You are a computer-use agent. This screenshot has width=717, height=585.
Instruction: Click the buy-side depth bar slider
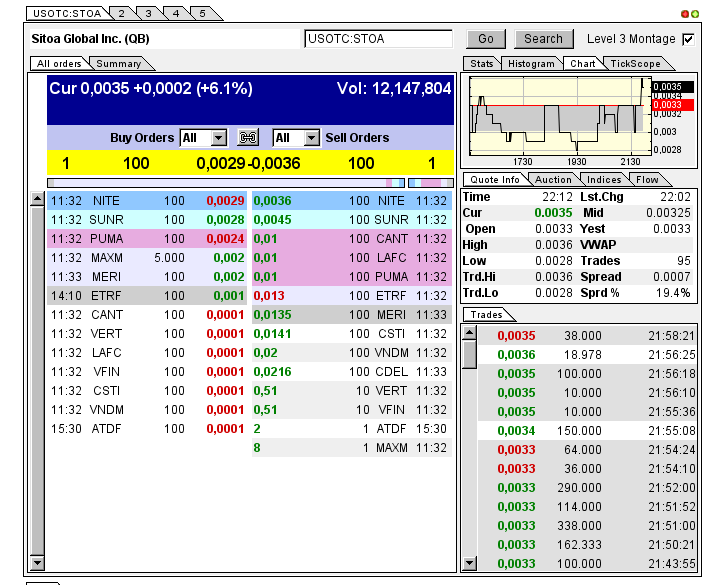pos(226,183)
